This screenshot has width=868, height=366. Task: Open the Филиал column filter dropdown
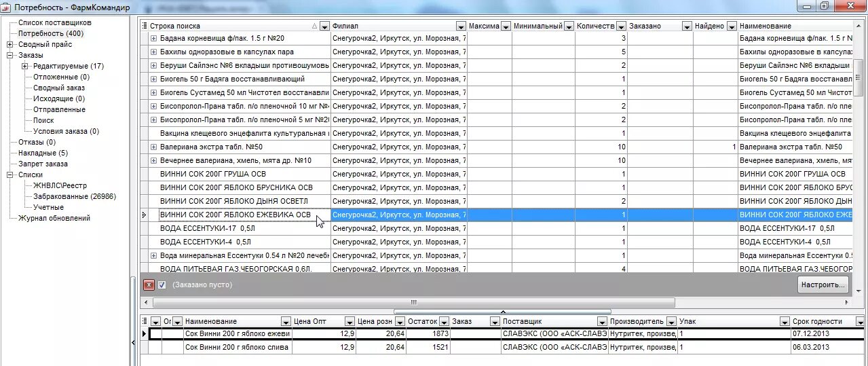pyautogui.click(x=460, y=26)
